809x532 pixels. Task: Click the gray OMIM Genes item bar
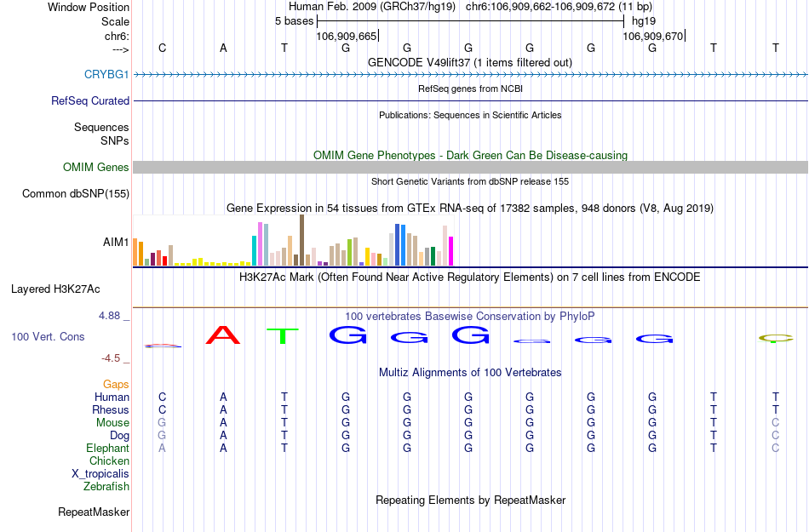[471, 167]
